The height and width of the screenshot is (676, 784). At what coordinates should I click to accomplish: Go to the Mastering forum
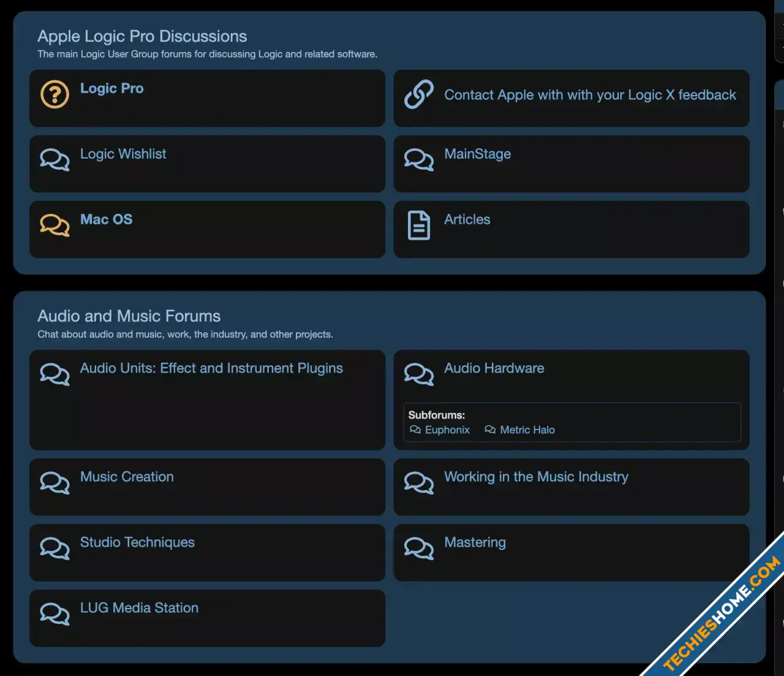coord(475,542)
